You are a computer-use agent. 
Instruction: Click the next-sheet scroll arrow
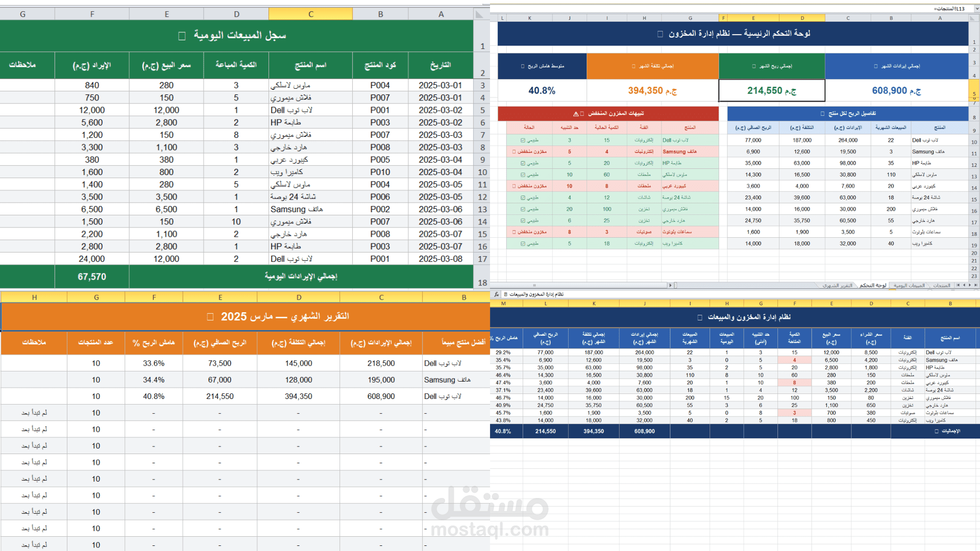point(964,286)
